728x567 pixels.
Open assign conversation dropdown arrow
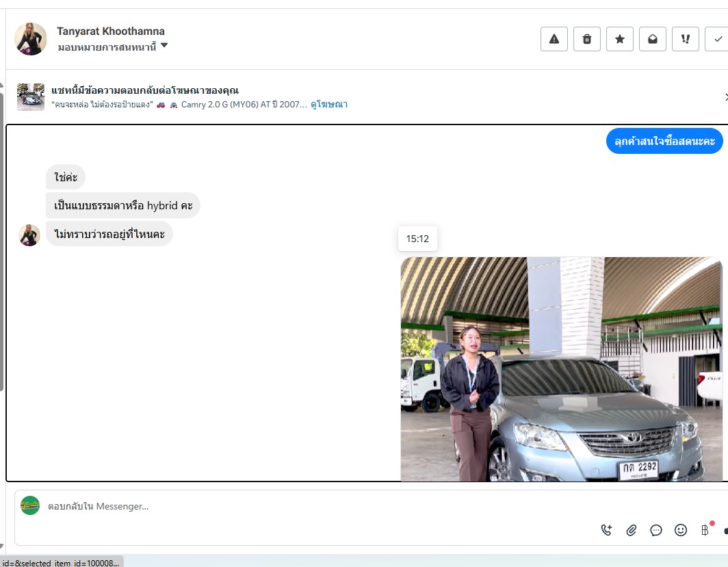(x=164, y=45)
